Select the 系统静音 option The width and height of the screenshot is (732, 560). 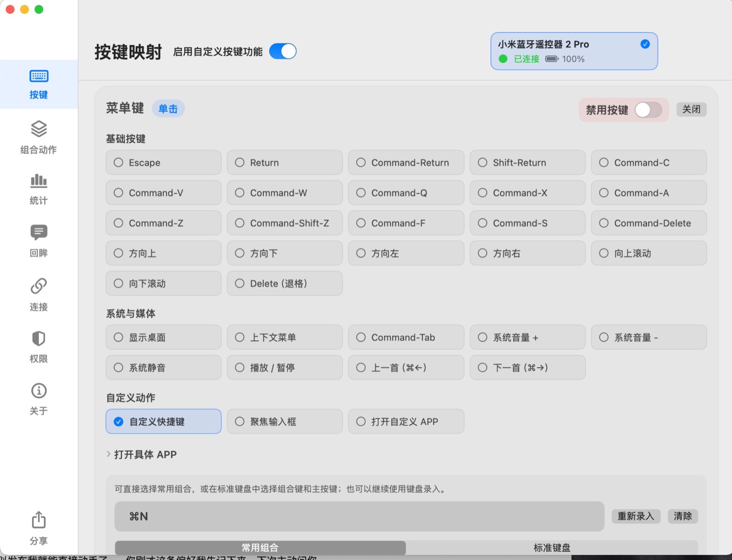pyautogui.click(x=163, y=367)
